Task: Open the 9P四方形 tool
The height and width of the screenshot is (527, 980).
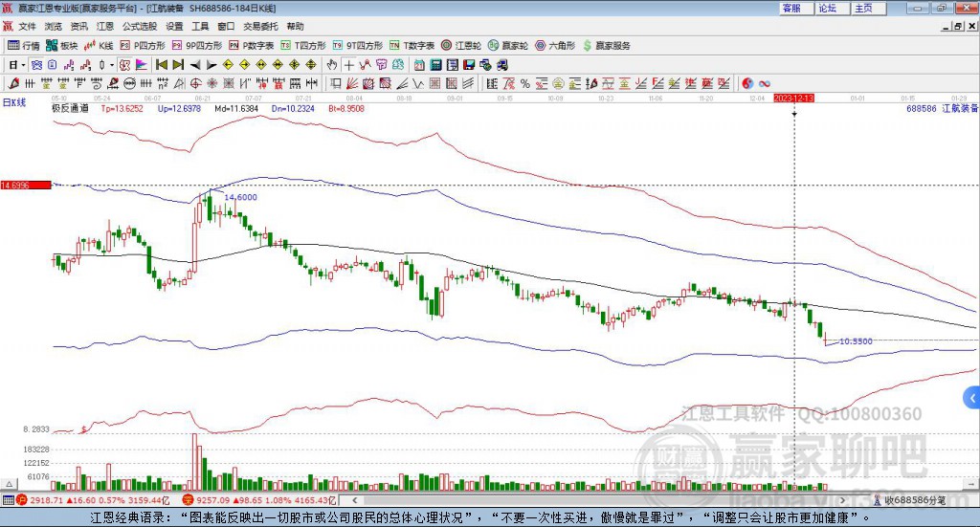Action: click(x=197, y=46)
